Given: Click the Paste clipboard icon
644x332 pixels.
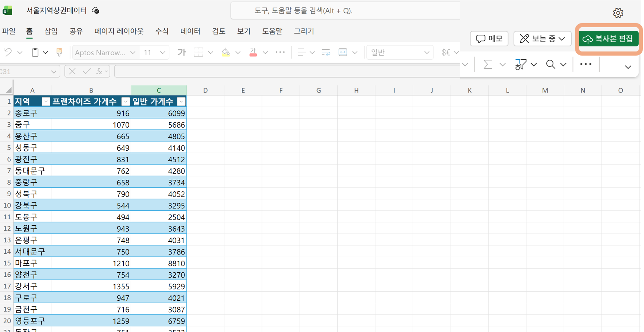Looking at the screenshot, I should pyautogui.click(x=35, y=53).
